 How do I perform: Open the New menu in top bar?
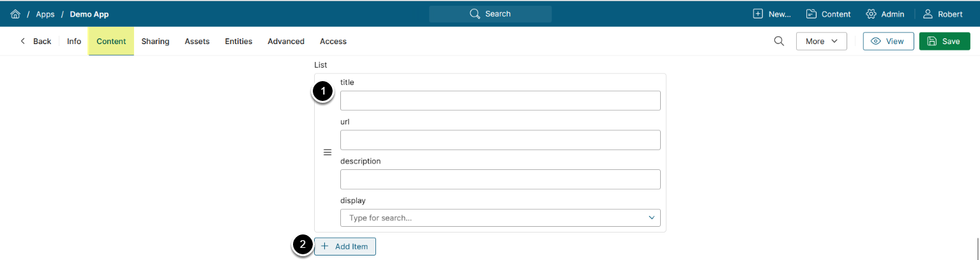coord(772,14)
